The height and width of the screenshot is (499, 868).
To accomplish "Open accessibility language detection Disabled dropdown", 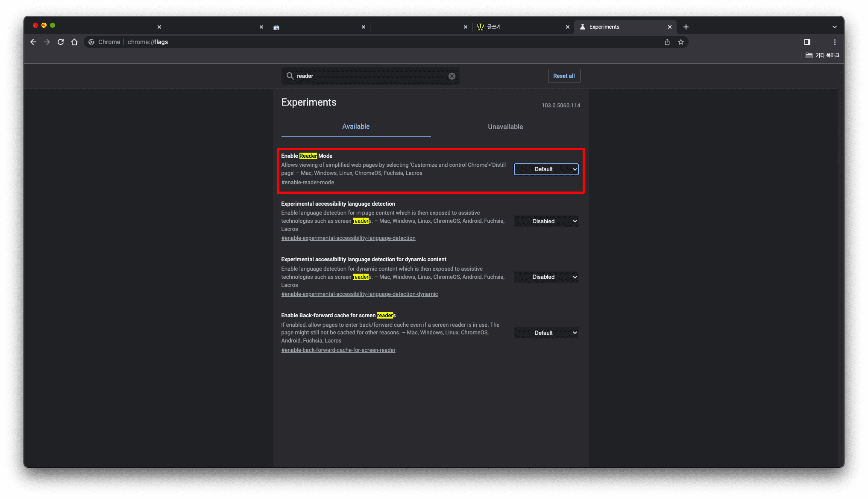I will coord(546,221).
